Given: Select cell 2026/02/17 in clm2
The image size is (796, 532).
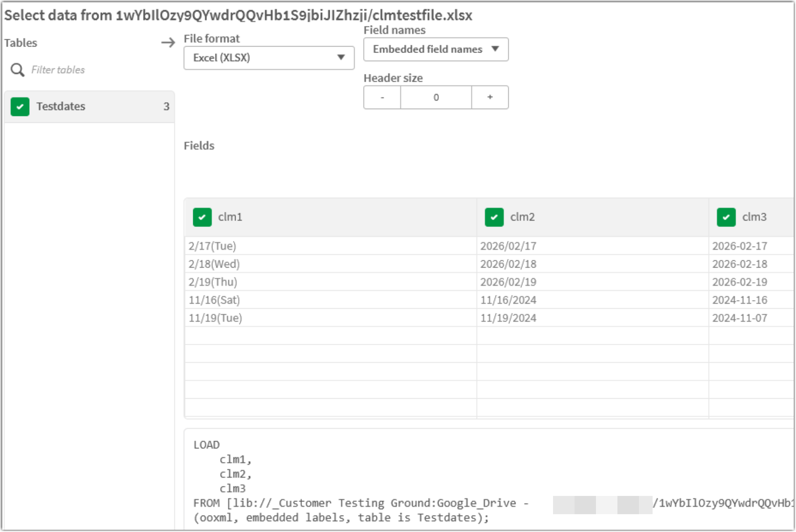Looking at the screenshot, I should coord(593,246).
